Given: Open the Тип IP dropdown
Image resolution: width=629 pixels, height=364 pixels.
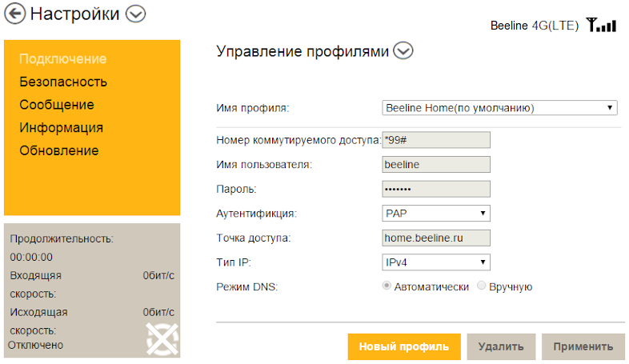Looking at the screenshot, I should point(436,262).
